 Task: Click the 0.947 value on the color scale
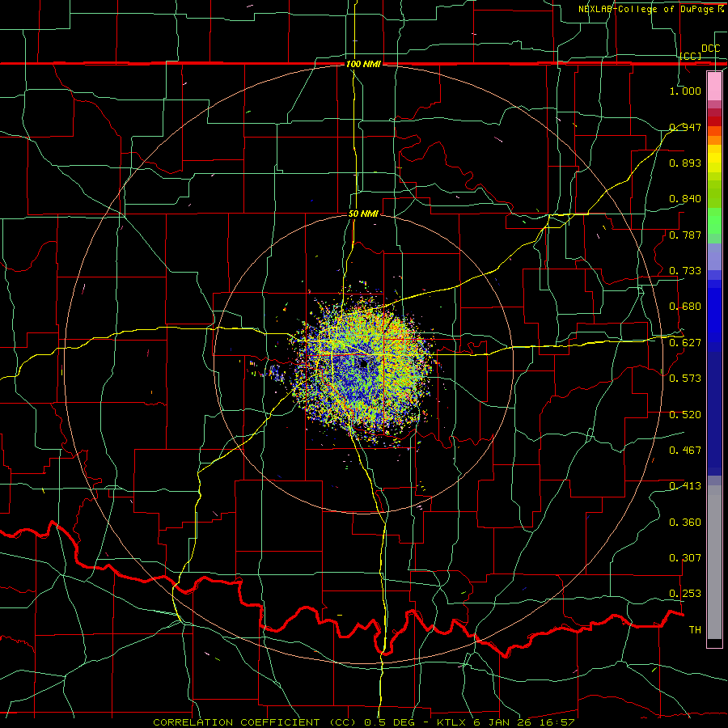(685, 127)
